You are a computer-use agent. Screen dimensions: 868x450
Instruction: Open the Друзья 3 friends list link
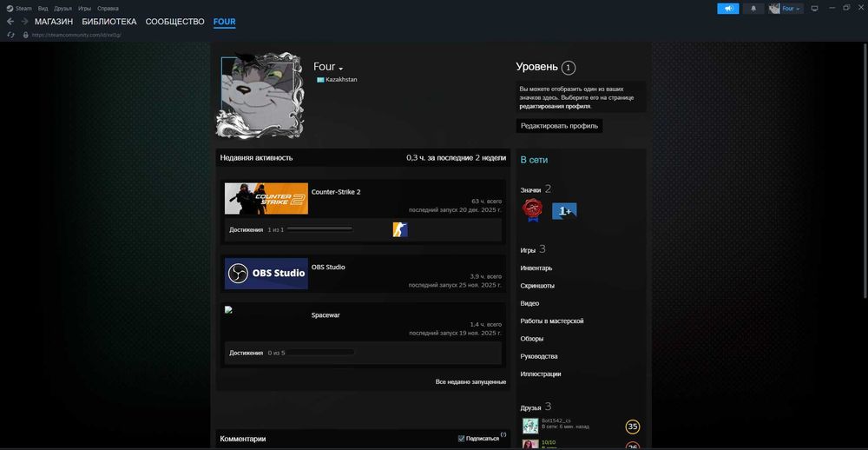point(536,407)
